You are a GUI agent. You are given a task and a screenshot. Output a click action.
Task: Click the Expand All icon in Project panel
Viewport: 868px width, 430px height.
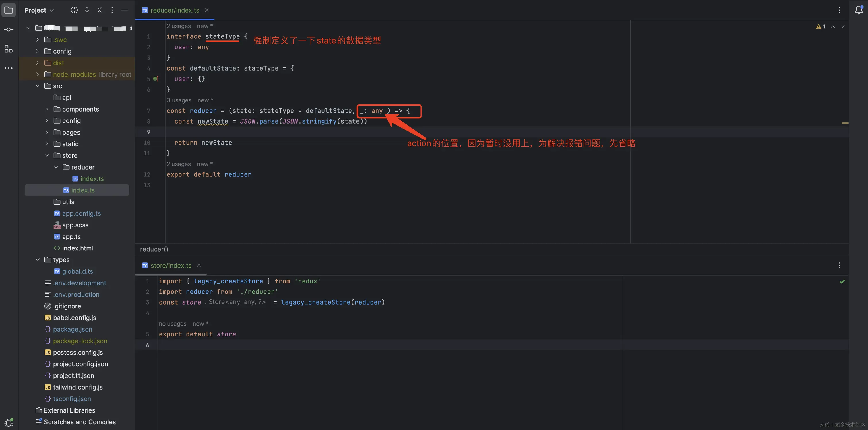87,10
